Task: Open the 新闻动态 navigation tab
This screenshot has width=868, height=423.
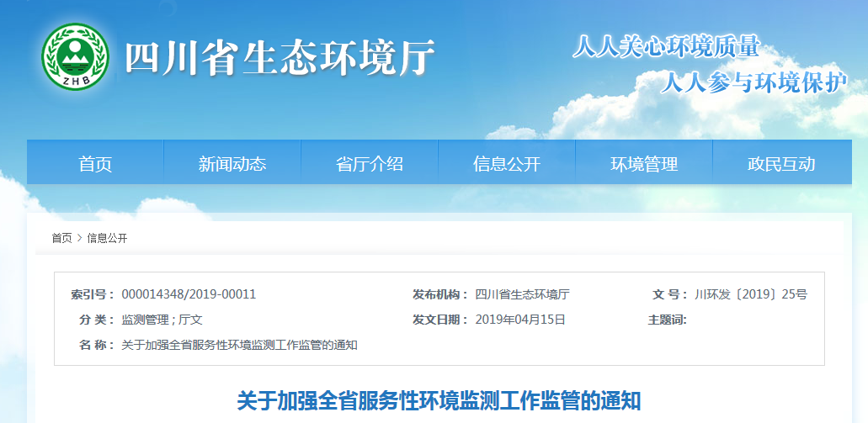Action: (232, 164)
